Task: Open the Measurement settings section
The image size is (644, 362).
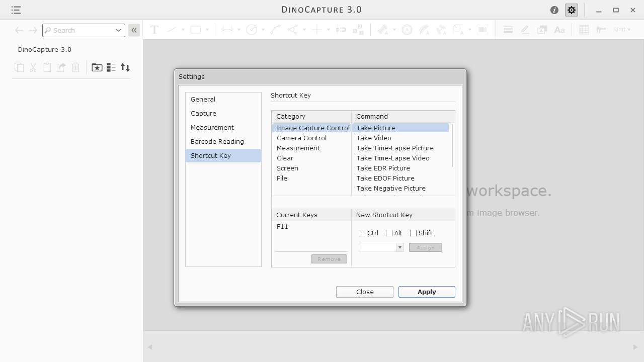Action: tap(223, 128)
